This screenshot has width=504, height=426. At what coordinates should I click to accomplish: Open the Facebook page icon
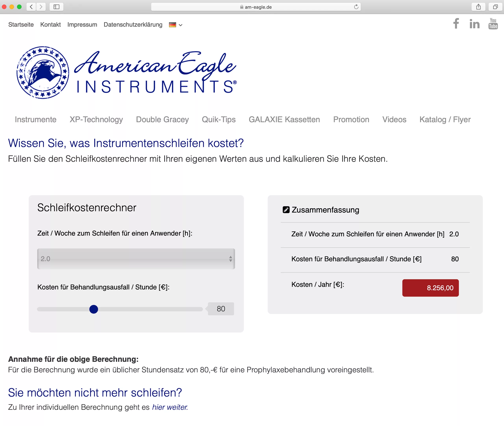click(x=456, y=23)
